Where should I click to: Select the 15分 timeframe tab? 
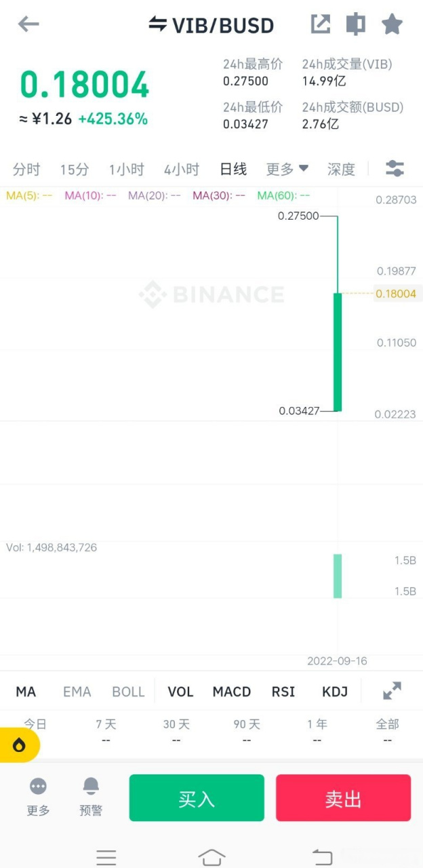[x=75, y=170]
